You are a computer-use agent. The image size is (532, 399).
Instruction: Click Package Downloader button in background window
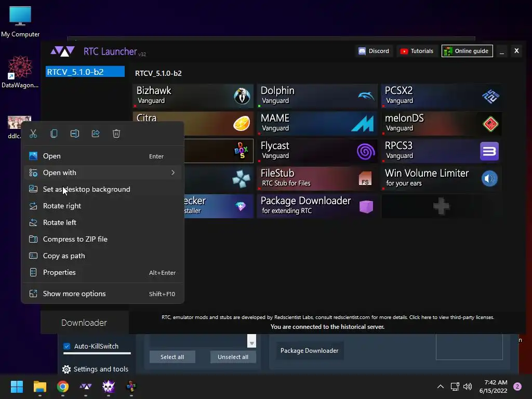310,351
